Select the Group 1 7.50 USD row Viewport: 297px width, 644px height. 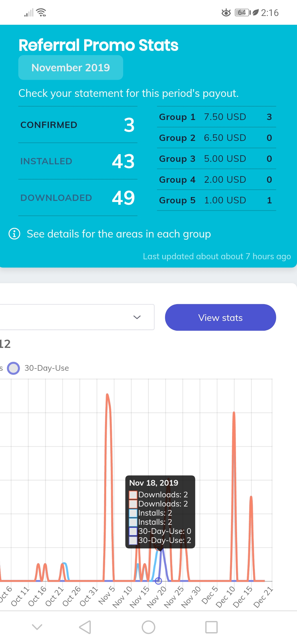[216, 117]
